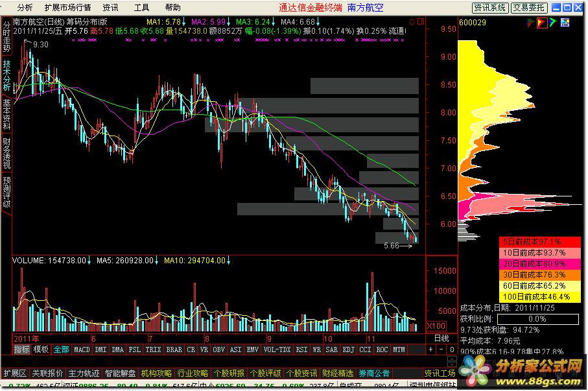Open the 扩展区 tab
Image resolution: width=588 pixels, height=391 pixels.
15,373
